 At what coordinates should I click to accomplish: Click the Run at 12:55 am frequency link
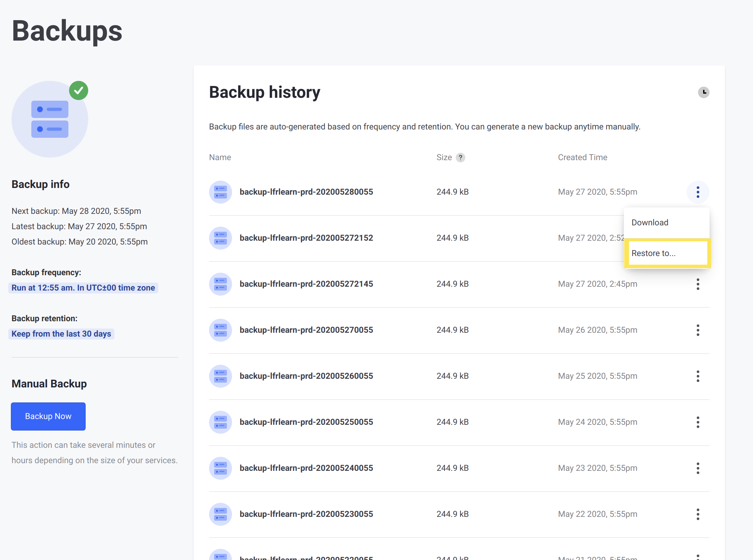pyautogui.click(x=83, y=288)
